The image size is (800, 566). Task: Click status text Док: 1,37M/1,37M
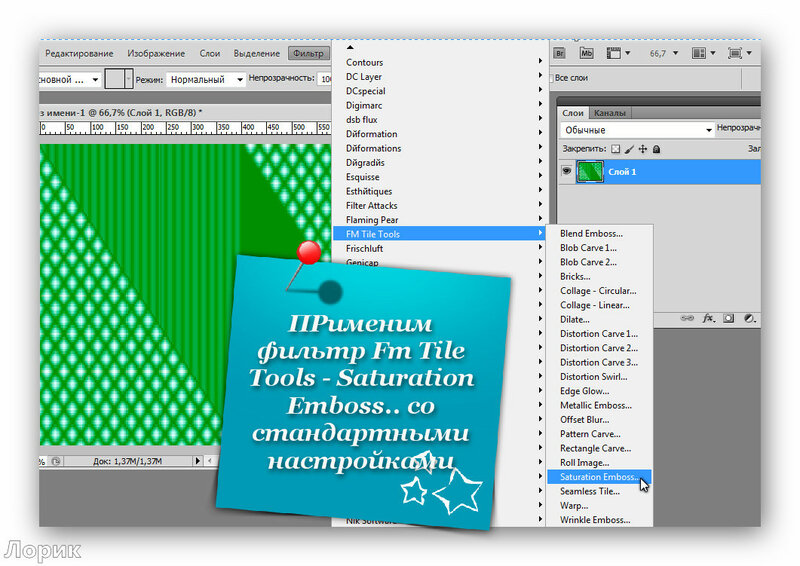coord(128,461)
